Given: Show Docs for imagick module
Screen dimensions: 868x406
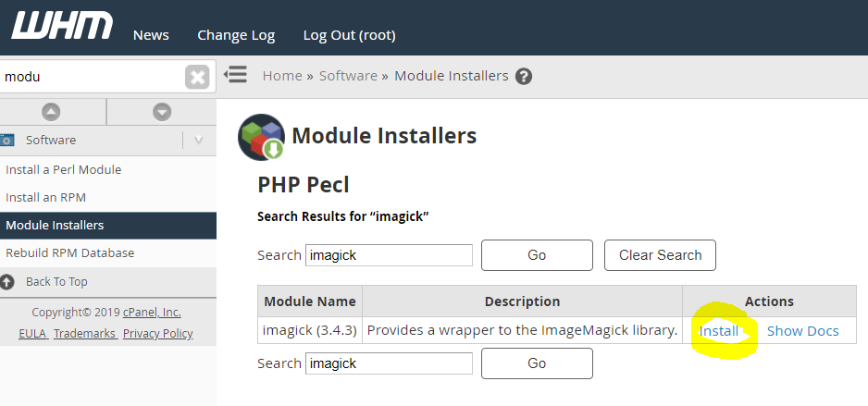Looking at the screenshot, I should pos(802,330).
